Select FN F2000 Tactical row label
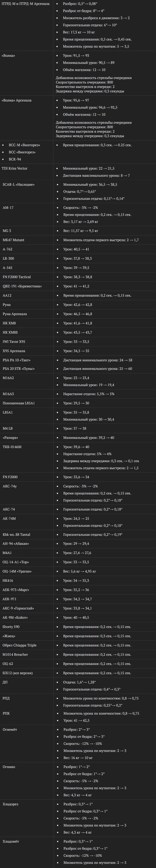Viewport: 156px width, 868px height. point(16,277)
